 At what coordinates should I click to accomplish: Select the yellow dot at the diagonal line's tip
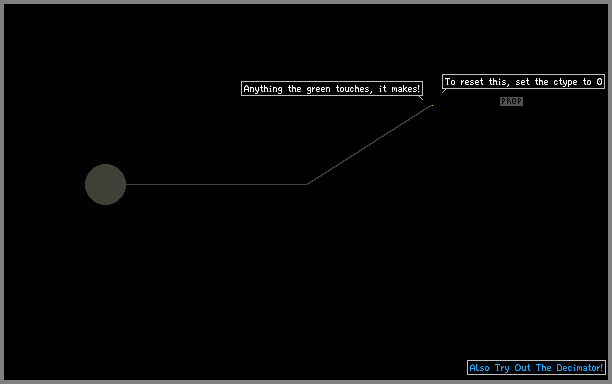coord(432,105)
